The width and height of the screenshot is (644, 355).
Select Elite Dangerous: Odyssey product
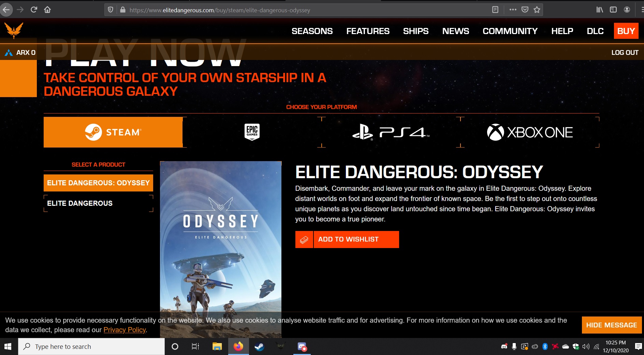pyautogui.click(x=98, y=183)
